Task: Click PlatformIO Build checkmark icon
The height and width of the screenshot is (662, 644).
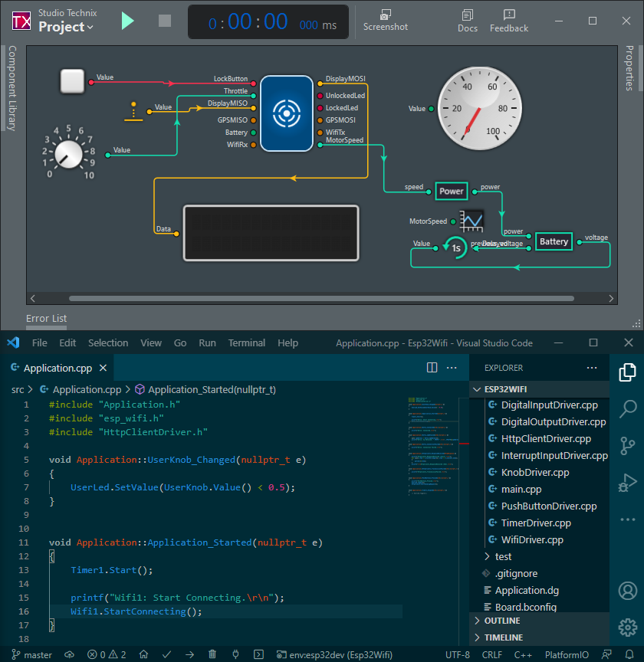Action: [167, 654]
